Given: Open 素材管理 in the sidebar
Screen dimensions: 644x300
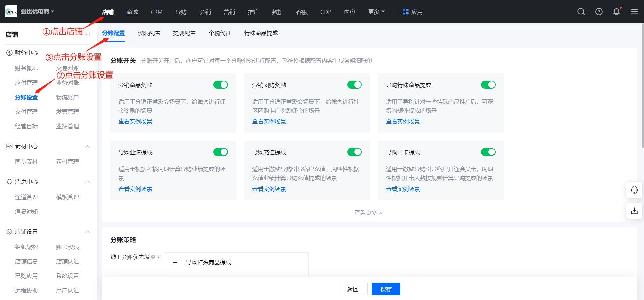Looking at the screenshot, I should click(x=68, y=162).
